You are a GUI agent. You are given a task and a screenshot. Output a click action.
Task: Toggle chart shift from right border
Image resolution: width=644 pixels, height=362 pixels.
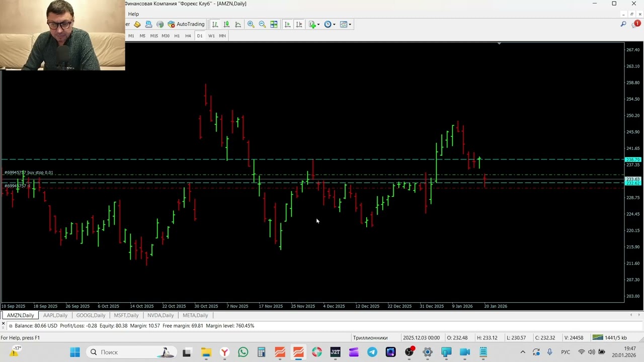coord(299,24)
